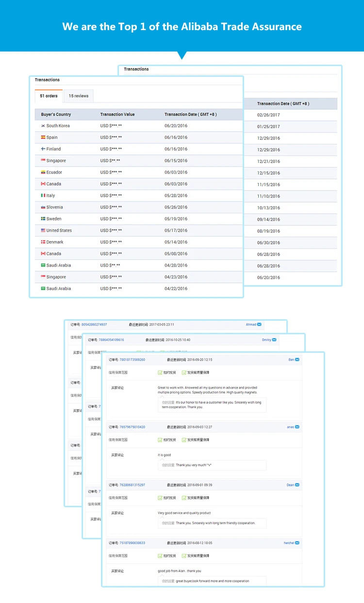Click the mail icon next to Dmitry
This screenshot has height=603, width=364.
[274, 340]
